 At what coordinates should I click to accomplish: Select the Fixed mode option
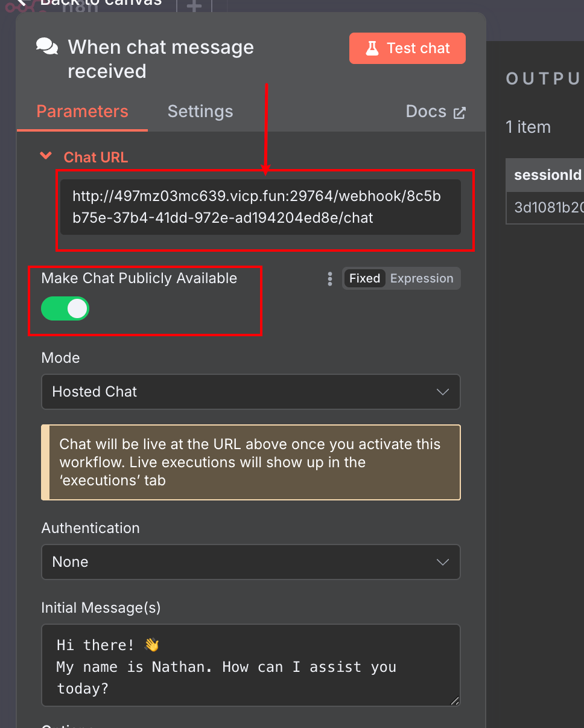tap(364, 279)
